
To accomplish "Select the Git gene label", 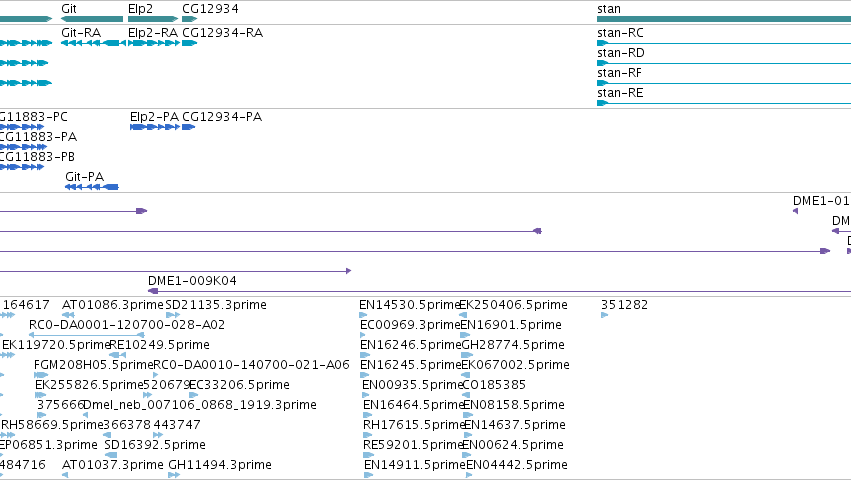I will pyautogui.click(x=69, y=9).
